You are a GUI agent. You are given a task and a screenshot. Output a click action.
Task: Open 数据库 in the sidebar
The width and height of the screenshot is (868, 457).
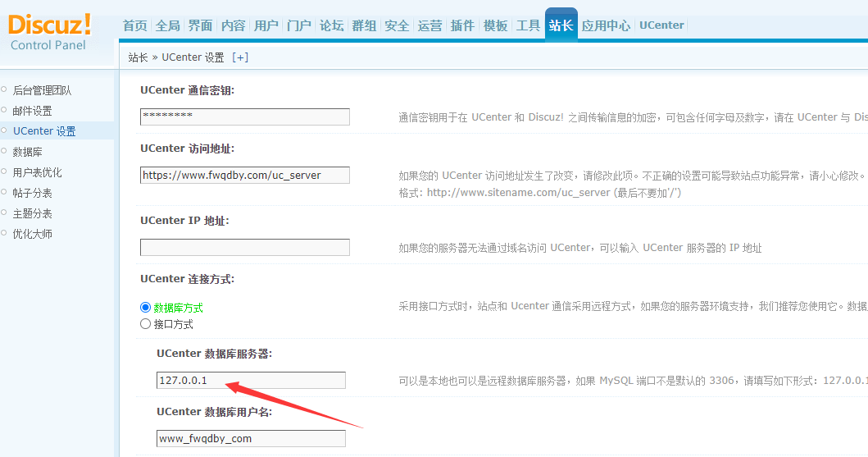point(28,152)
